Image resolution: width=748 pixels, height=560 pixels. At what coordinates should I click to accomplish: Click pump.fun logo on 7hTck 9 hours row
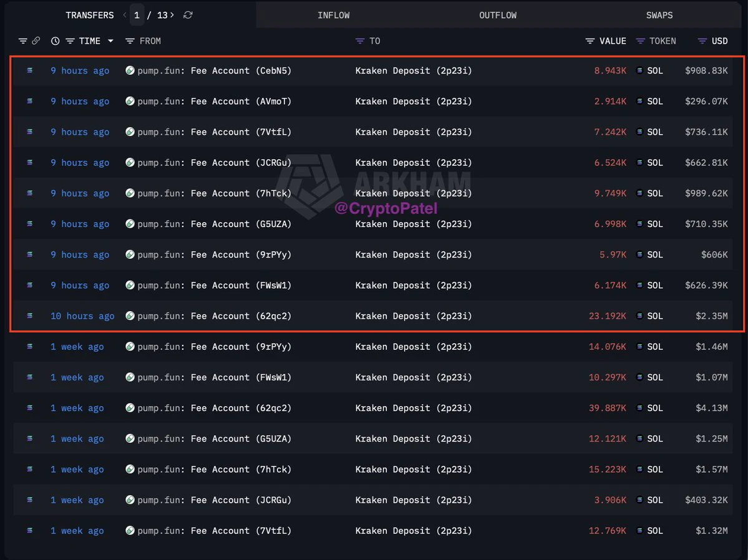click(x=130, y=193)
